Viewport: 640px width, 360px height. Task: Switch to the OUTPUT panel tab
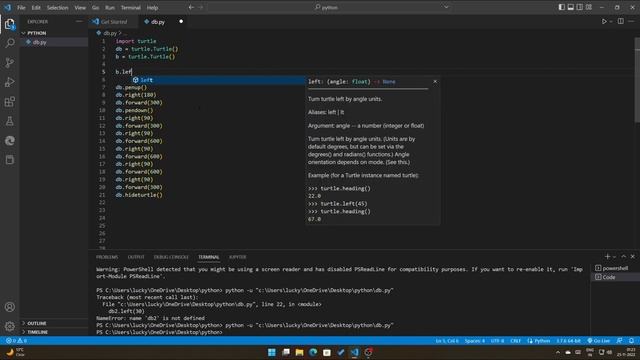click(x=136, y=257)
